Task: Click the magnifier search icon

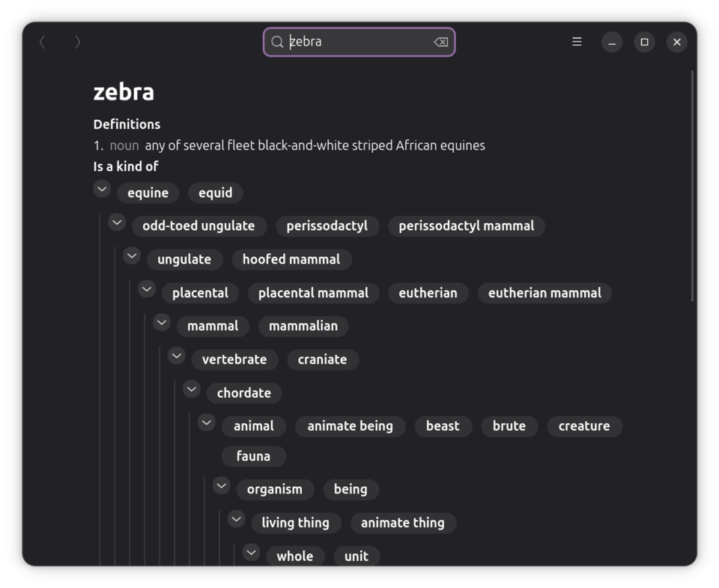Action: tap(277, 42)
